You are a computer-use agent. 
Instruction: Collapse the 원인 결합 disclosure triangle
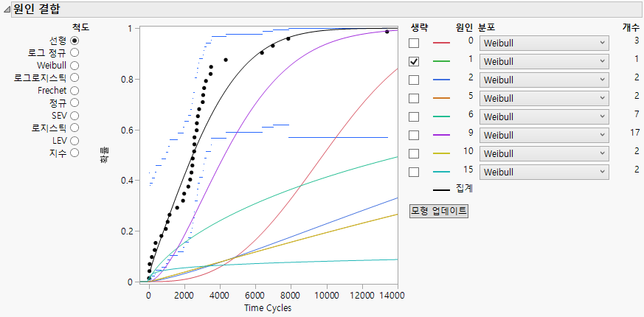coord(7,9)
